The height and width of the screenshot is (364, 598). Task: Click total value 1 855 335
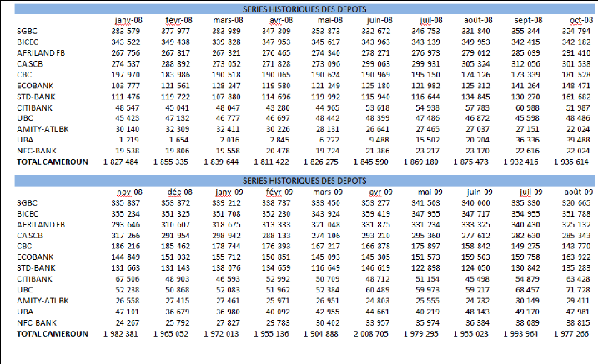coord(171,162)
